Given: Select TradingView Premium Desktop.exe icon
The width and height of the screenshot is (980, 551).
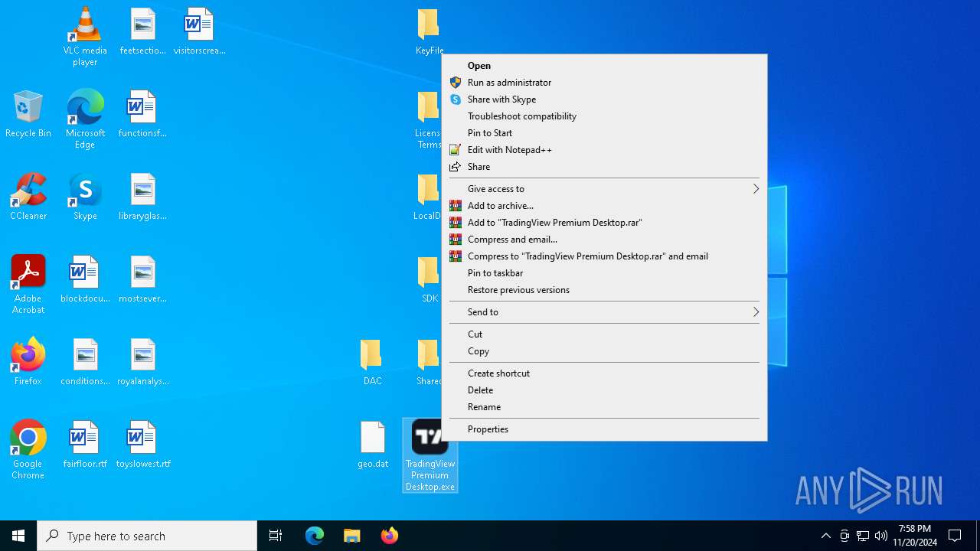Looking at the screenshot, I should coord(430,455).
